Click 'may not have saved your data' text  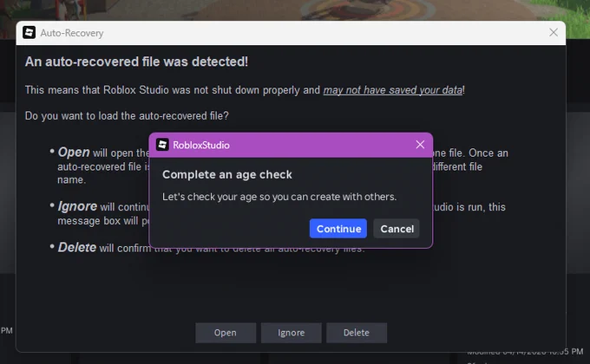point(393,90)
